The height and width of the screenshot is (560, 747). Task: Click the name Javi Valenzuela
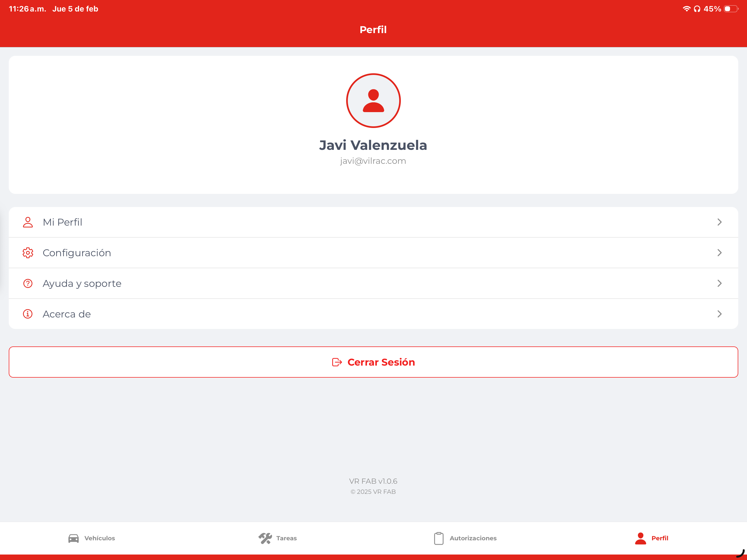pyautogui.click(x=373, y=145)
